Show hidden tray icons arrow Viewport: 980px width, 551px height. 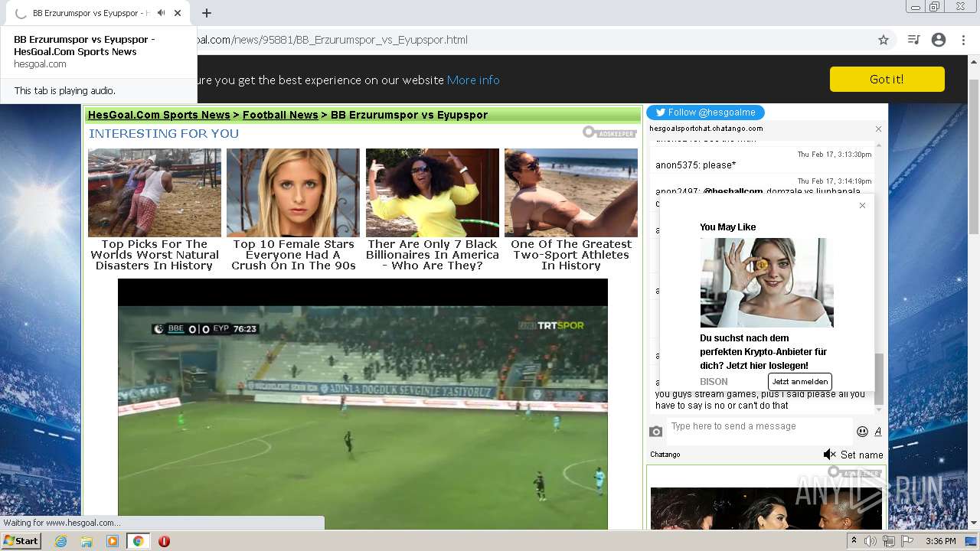pos(854,541)
